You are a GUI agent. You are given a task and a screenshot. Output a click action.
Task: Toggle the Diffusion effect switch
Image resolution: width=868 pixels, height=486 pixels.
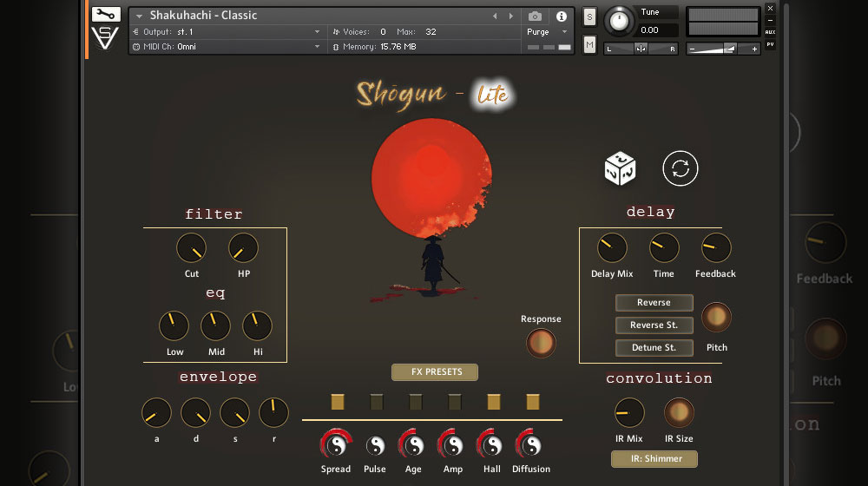(533, 402)
